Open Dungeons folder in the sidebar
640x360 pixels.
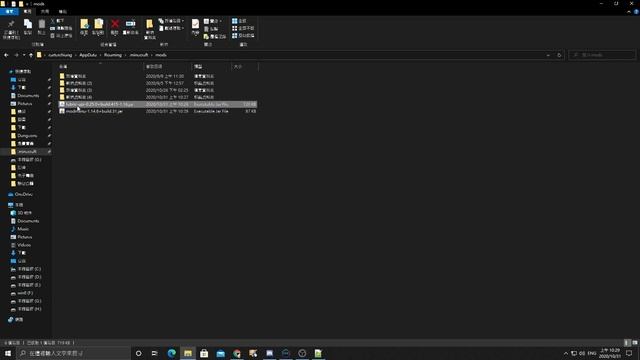tap(27, 136)
